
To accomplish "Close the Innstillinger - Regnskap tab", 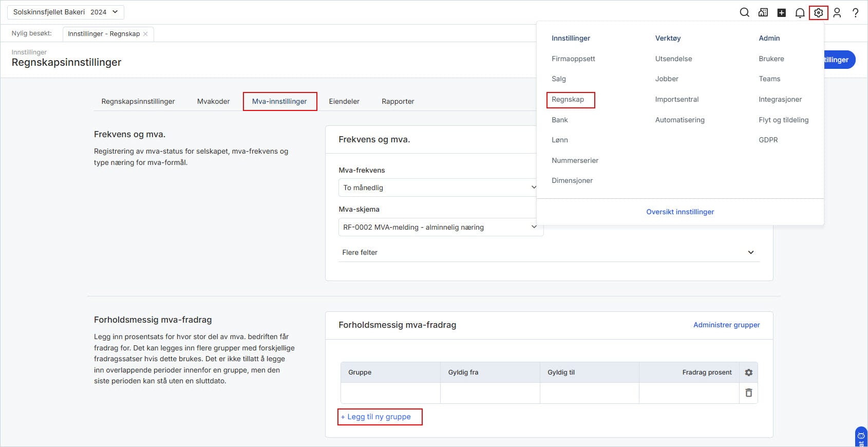I will pyautogui.click(x=145, y=34).
